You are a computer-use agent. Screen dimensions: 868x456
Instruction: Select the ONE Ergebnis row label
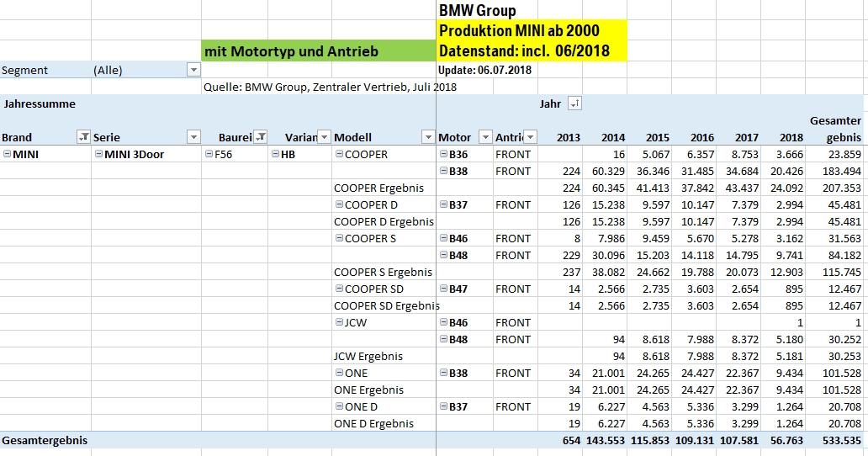tap(368, 390)
